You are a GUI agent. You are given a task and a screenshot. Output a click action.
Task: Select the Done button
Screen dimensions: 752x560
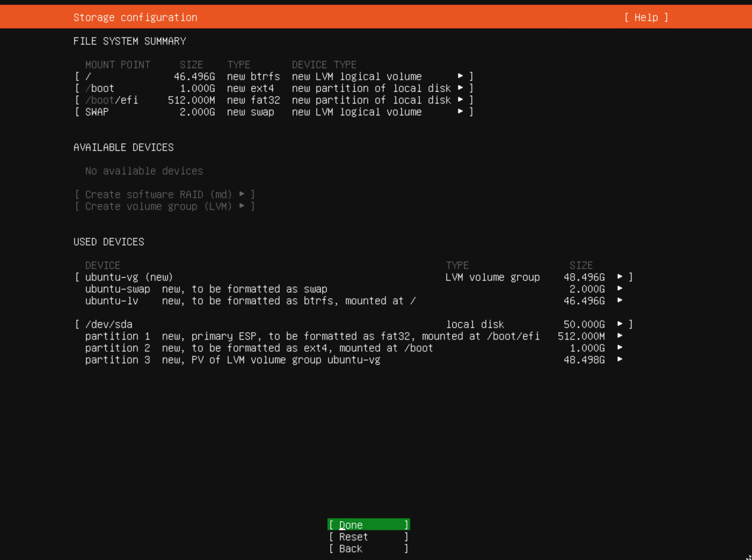point(368,525)
